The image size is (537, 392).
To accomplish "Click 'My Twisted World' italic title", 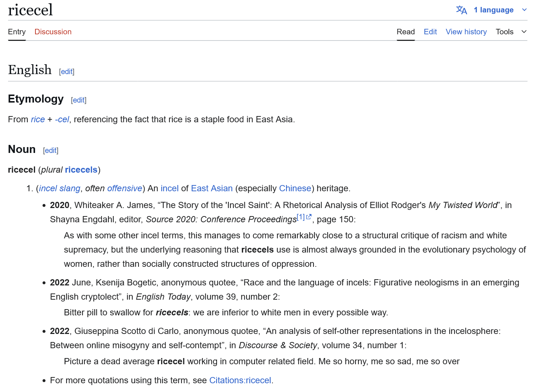I will [463, 205].
